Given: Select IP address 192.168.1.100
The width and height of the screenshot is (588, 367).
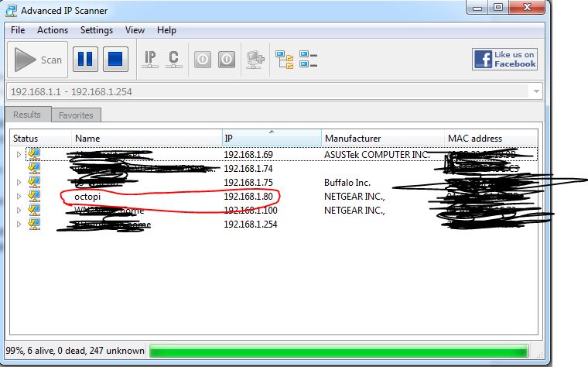Looking at the screenshot, I should coord(251,210).
